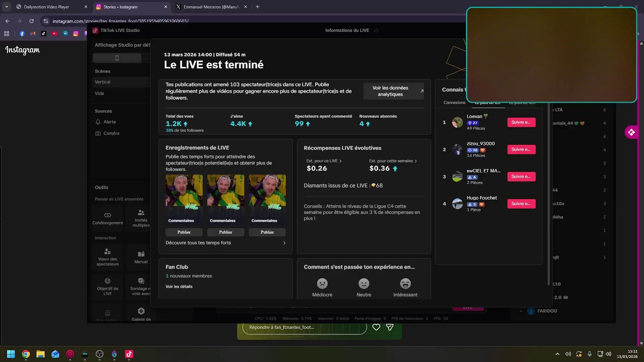644x362 pixels.
Task: Open Informations du LIVE header link
Action: click(352, 31)
